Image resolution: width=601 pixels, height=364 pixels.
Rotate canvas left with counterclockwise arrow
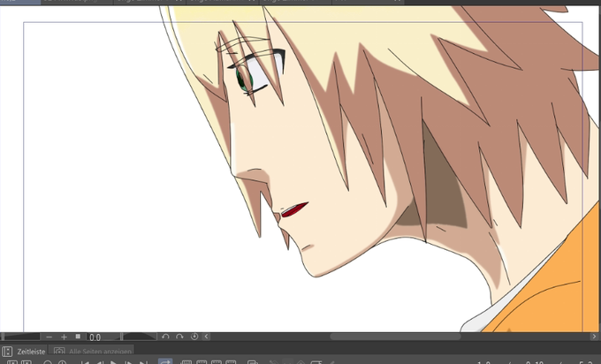[x=165, y=337]
